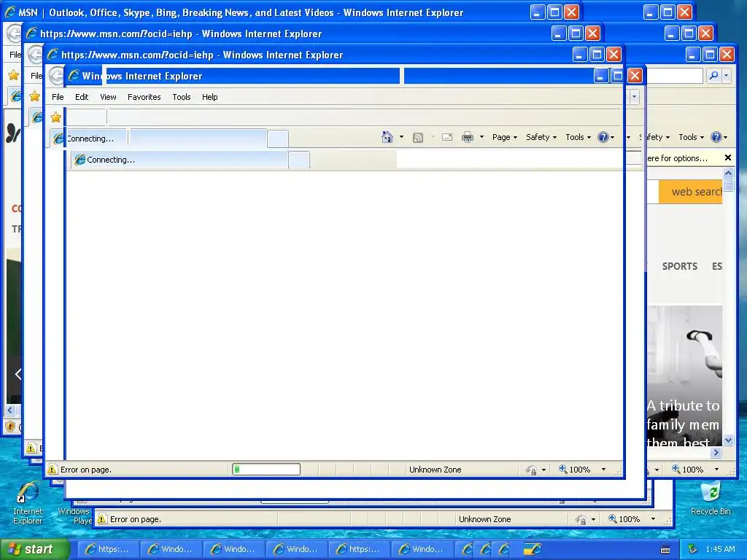Click previous-slide arrow on MSN carousel
Screen dimensions: 747x560
(18, 374)
